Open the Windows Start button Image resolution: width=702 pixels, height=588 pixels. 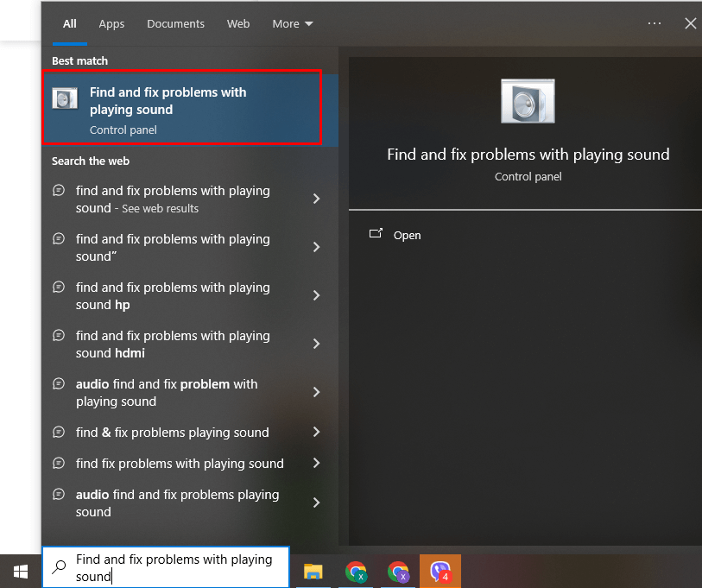[21, 572]
